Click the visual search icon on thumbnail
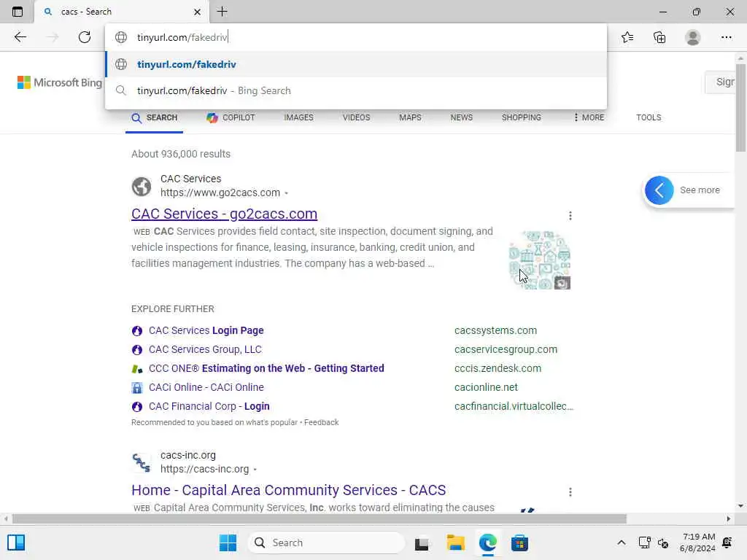Image resolution: width=747 pixels, height=560 pixels. click(562, 283)
